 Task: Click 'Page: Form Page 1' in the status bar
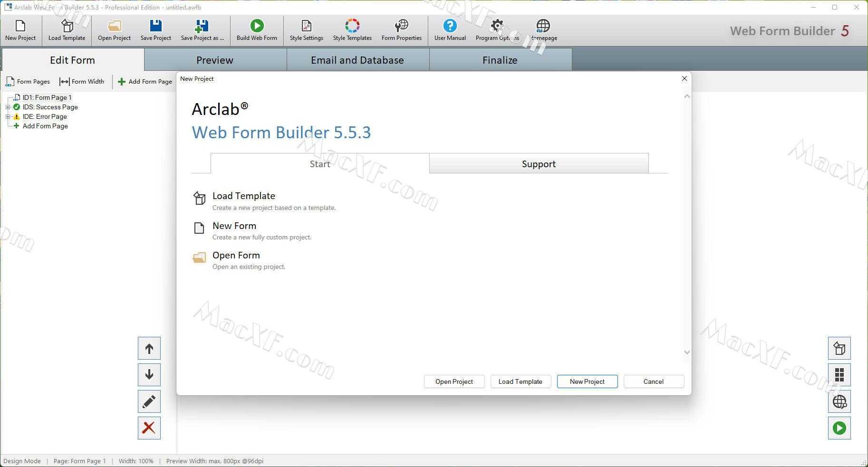80,461
